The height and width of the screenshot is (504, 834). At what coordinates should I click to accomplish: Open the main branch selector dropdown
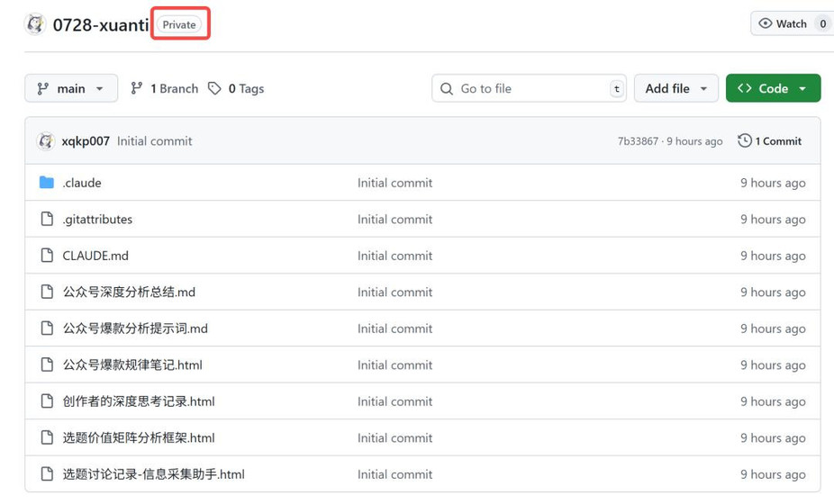point(71,88)
